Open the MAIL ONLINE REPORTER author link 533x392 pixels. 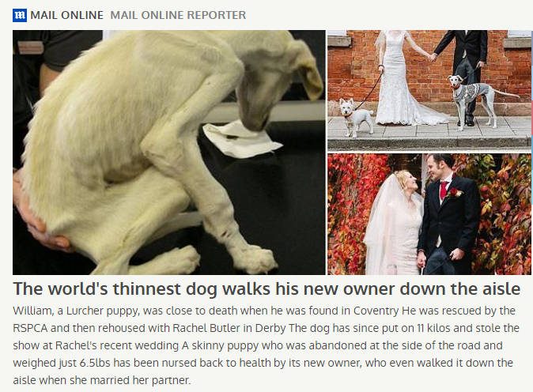(x=178, y=15)
